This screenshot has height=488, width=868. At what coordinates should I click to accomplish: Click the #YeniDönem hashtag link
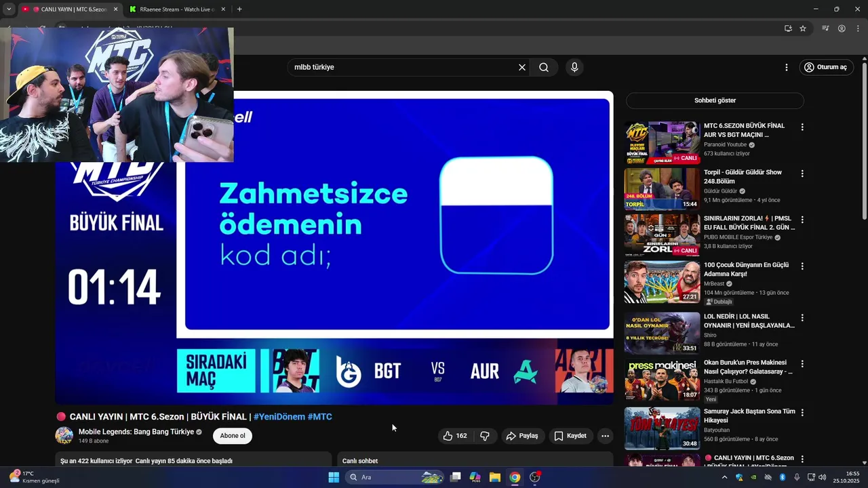click(279, 417)
